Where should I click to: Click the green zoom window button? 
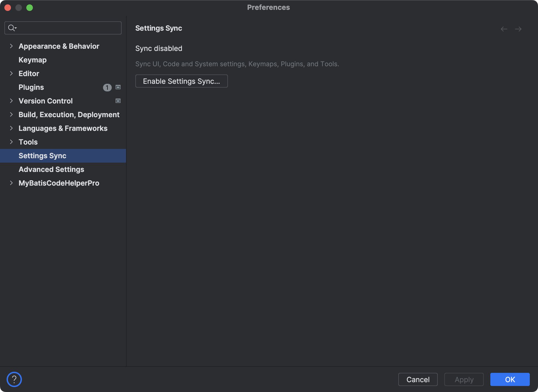tap(30, 8)
